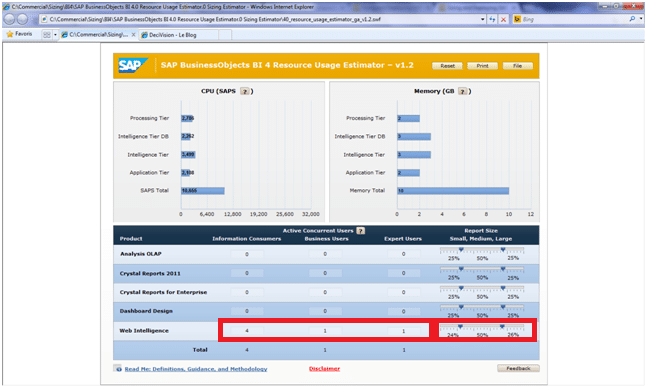Viewport: 647px width, 388px height.
Task: Click the SAP logo in header
Action: coord(132,65)
